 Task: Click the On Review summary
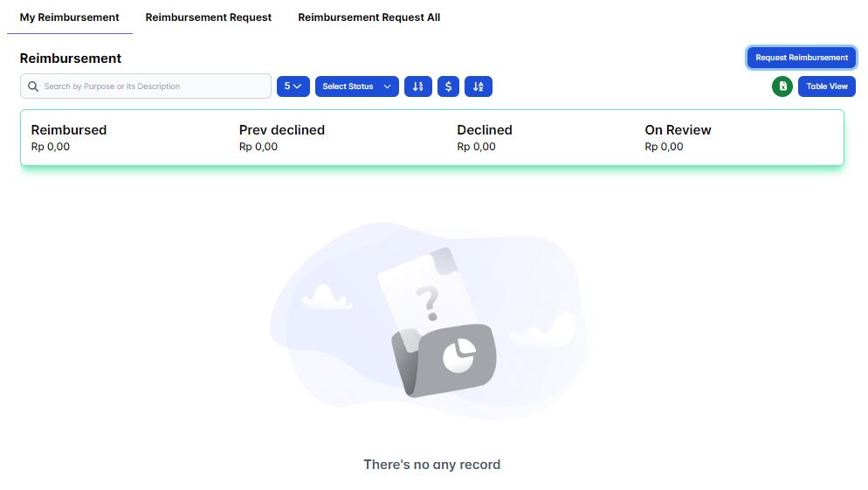(x=678, y=137)
